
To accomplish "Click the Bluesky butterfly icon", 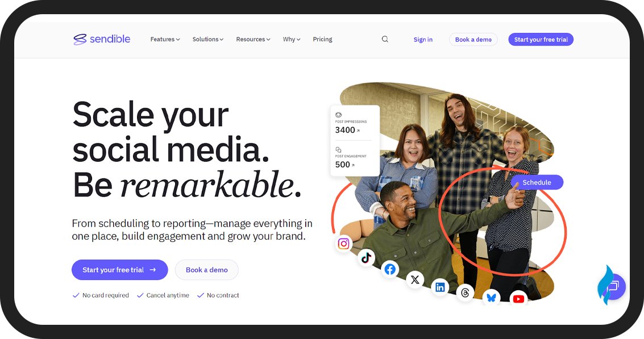I will tap(491, 296).
